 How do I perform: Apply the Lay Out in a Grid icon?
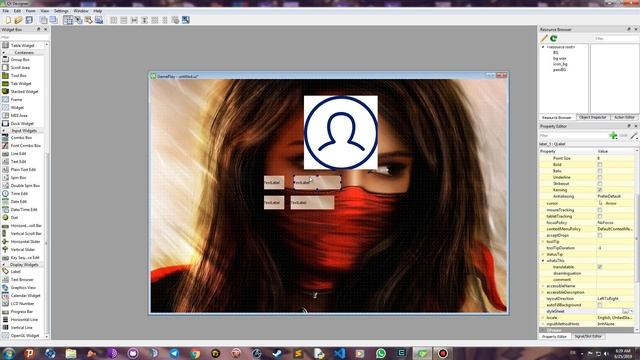tap(155, 20)
